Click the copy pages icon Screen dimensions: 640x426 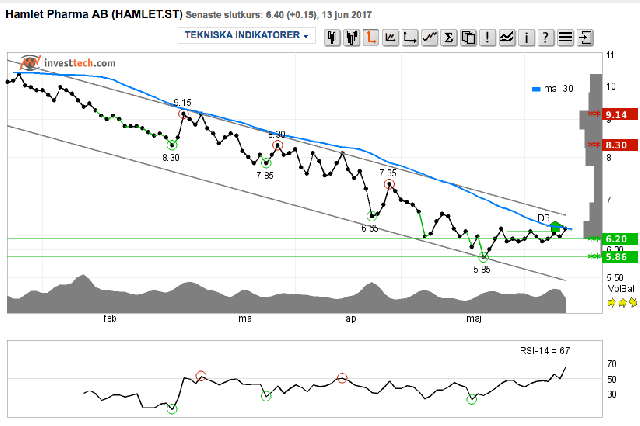468,38
